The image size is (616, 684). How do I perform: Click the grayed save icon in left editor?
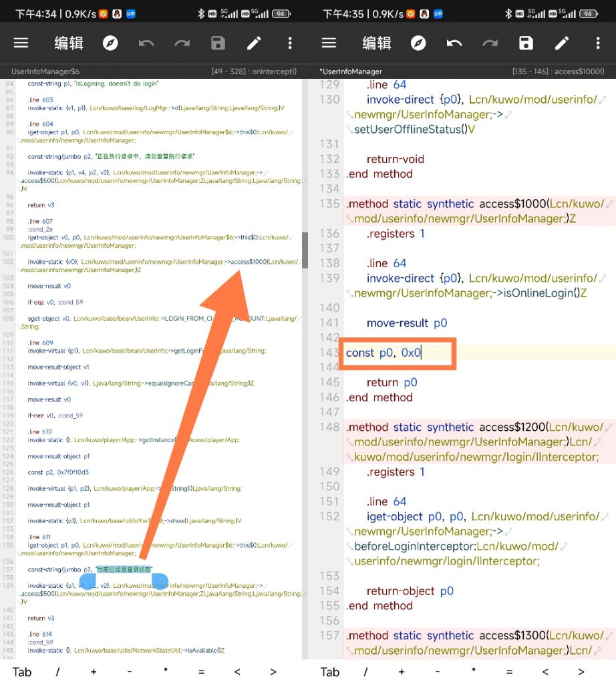218,43
